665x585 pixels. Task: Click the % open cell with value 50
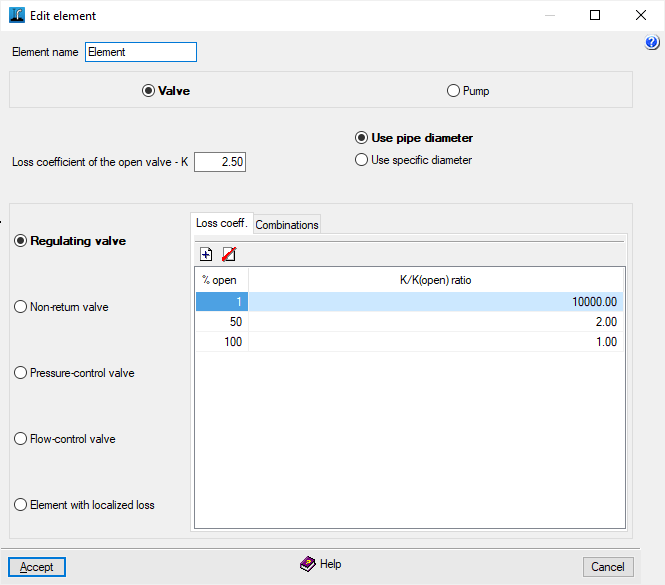pos(222,322)
